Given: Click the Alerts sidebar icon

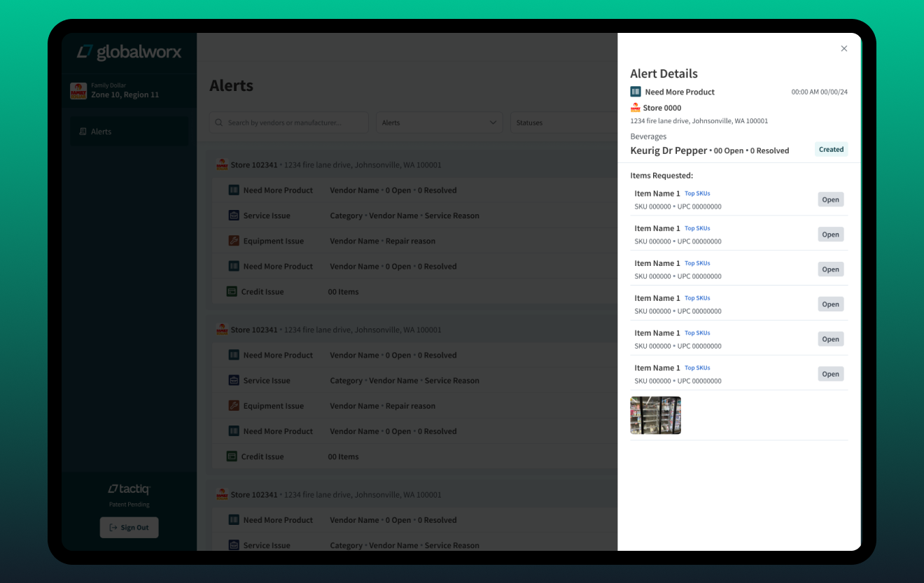Looking at the screenshot, I should point(83,132).
